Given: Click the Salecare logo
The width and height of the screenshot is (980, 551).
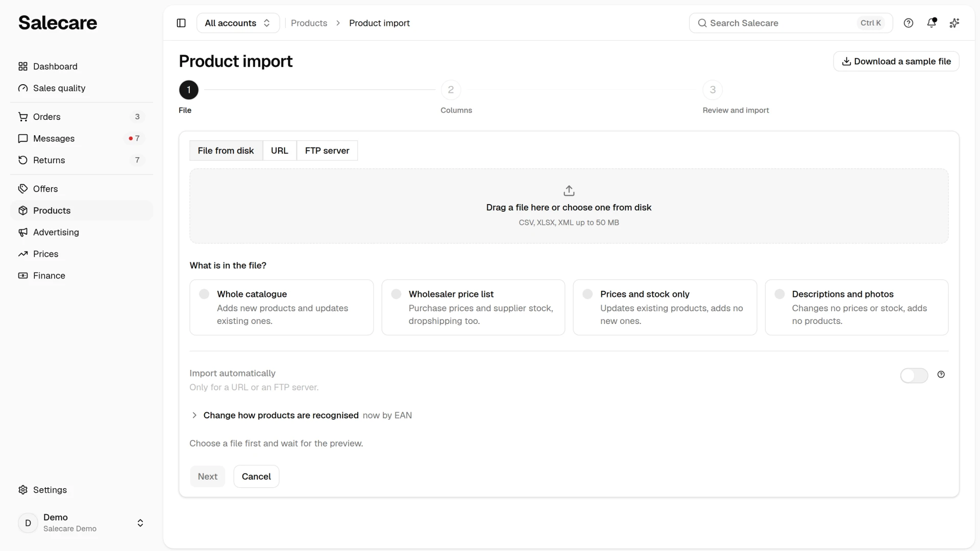Looking at the screenshot, I should pos(58,23).
